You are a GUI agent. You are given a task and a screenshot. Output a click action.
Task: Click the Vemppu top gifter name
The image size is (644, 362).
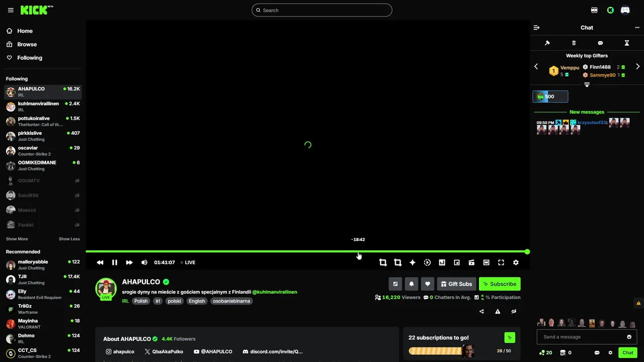(x=570, y=67)
